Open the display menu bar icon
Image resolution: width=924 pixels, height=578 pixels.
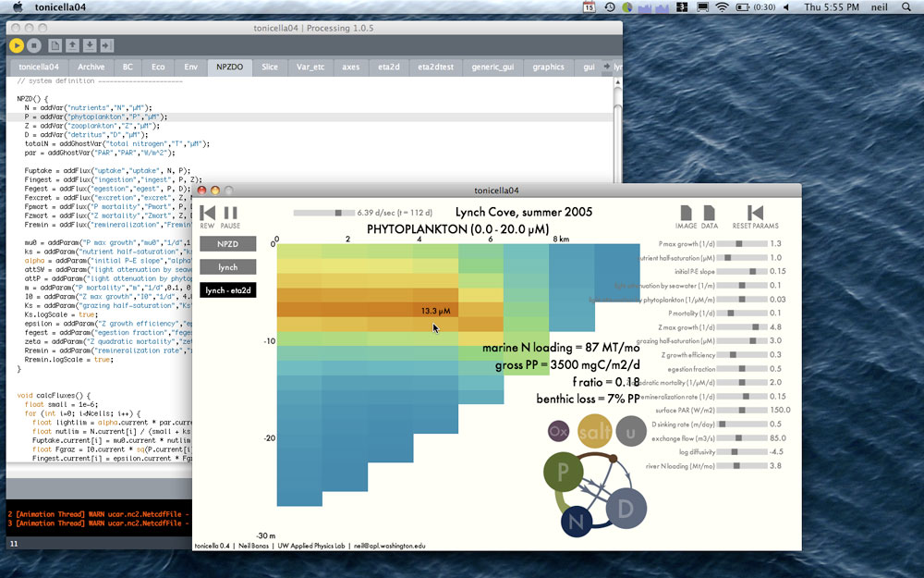click(x=702, y=7)
